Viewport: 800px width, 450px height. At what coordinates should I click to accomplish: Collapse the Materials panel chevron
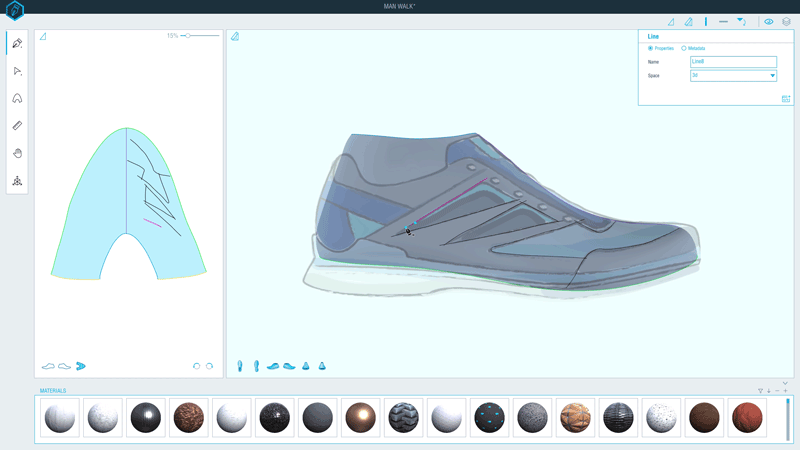(x=786, y=383)
